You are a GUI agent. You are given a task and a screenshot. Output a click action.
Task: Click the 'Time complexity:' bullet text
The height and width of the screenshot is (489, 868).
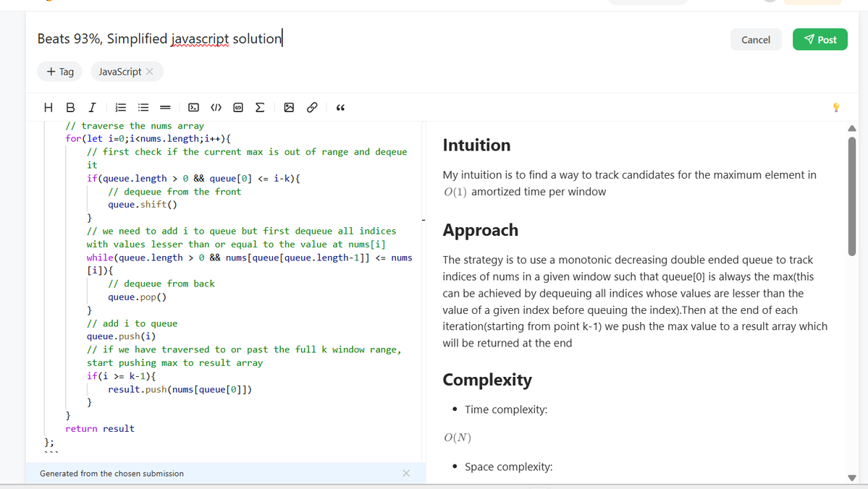click(505, 409)
